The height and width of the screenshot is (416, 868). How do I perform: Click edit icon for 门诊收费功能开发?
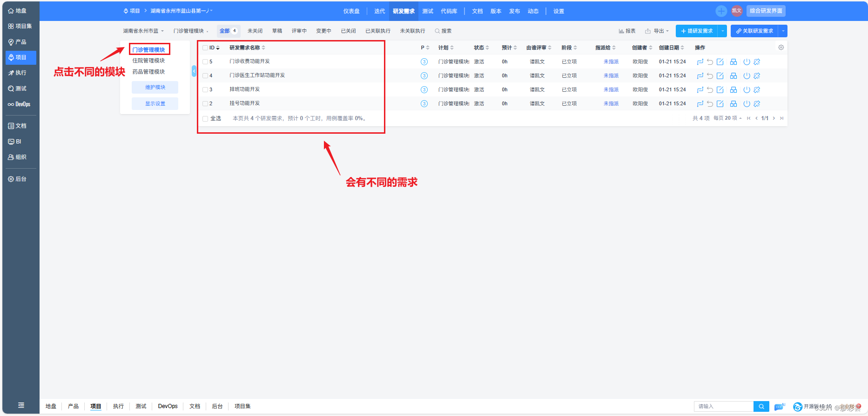click(x=720, y=61)
